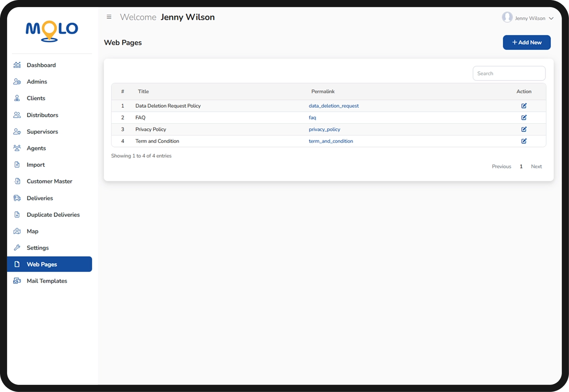The width and height of the screenshot is (569, 392).
Task: Click the edit icon for Data Deletion Request Policy
Action: [524, 106]
